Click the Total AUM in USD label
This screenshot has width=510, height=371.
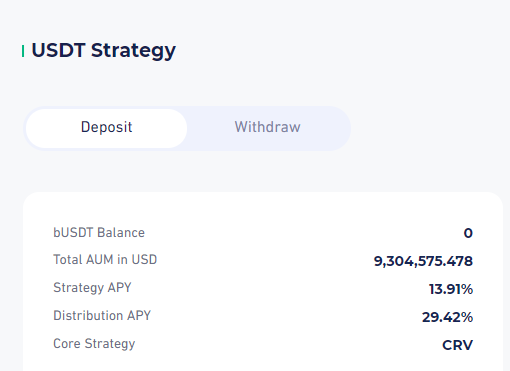(105, 260)
